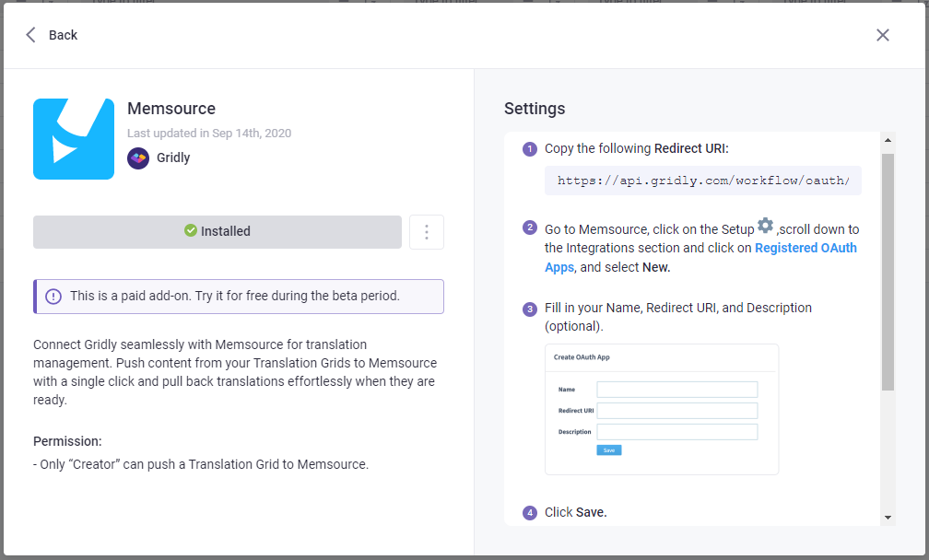Click the Installed button
The height and width of the screenshot is (560, 929).
[218, 232]
